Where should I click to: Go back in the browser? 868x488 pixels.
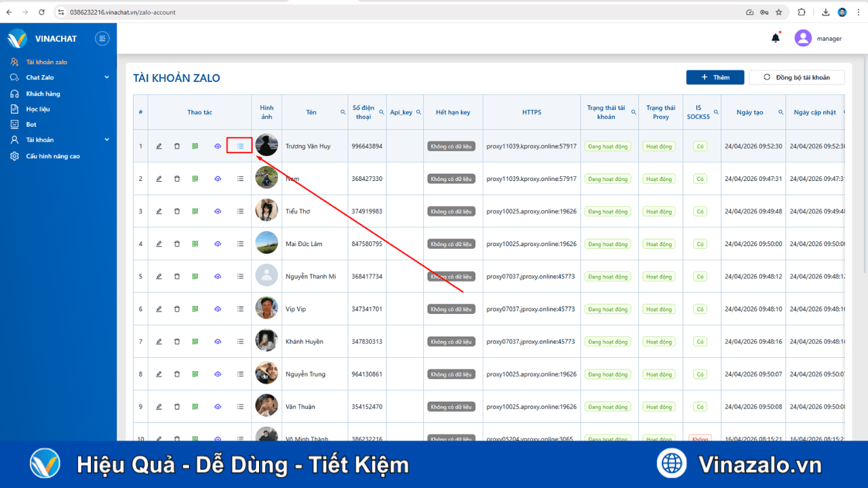point(9,12)
